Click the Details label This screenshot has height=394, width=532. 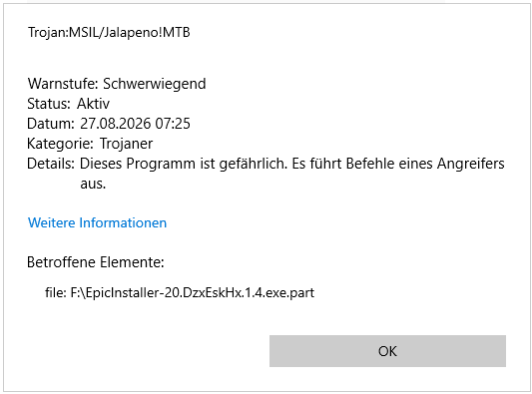[x=51, y=164]
